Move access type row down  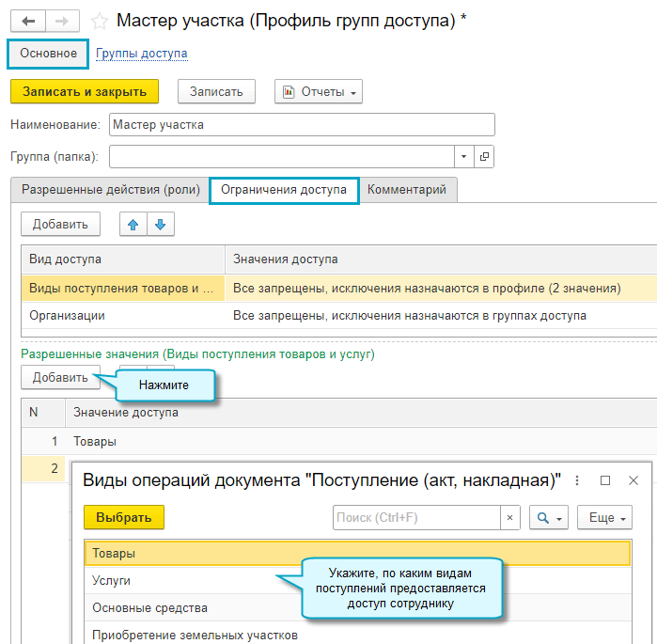(160, 224)
